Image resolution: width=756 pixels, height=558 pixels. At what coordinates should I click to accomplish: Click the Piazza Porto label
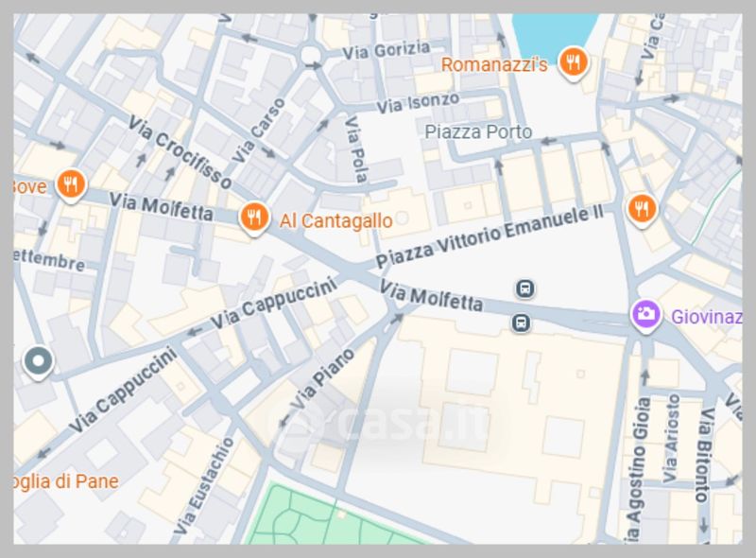(478, 131)
